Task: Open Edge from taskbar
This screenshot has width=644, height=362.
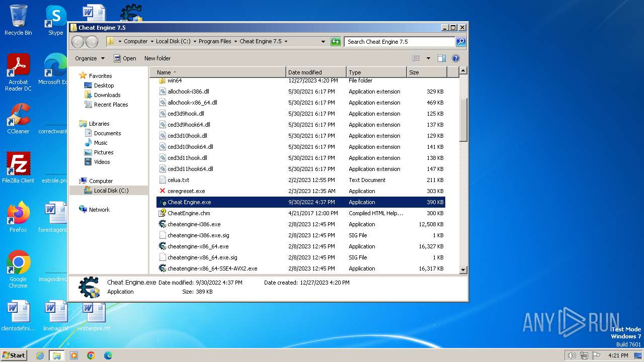Action: pyautogui.click(x=108, y=355)
